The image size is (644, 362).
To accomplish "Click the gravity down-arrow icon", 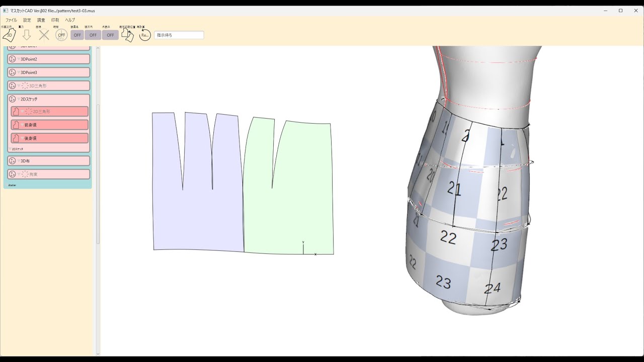I will 27,35.
